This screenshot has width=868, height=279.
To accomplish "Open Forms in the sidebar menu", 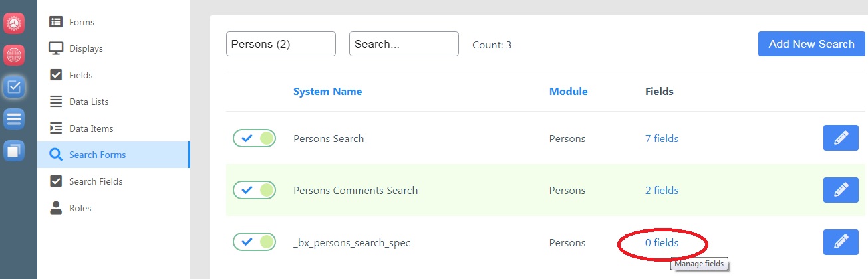I will pos(81,22).
